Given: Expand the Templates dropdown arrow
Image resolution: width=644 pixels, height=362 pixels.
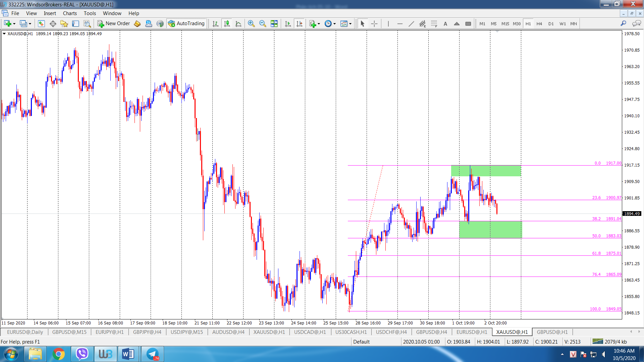Looking at the screenshot, I should coord(350,24).
